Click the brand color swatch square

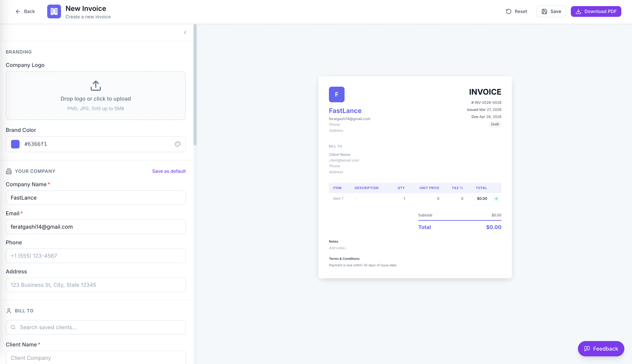point(15,144)
